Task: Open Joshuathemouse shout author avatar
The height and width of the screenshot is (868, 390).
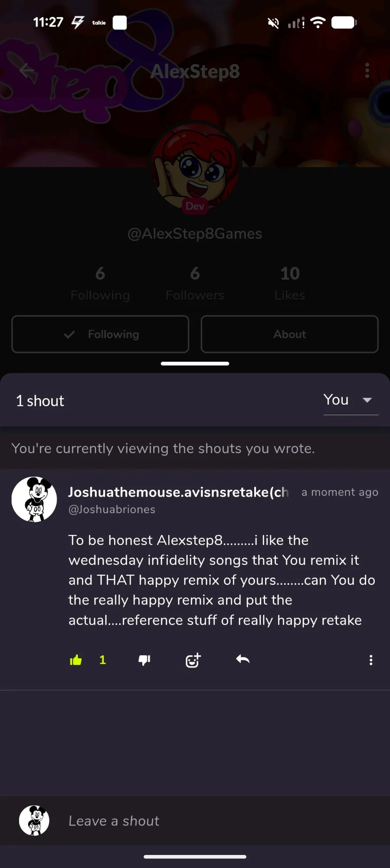Action: tap(34, 499)
